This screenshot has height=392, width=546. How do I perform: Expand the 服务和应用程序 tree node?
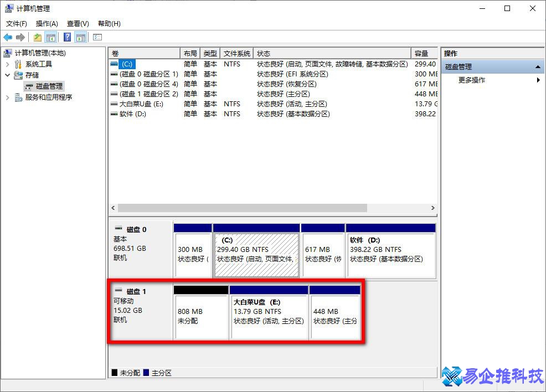click(x=7, y=97)
